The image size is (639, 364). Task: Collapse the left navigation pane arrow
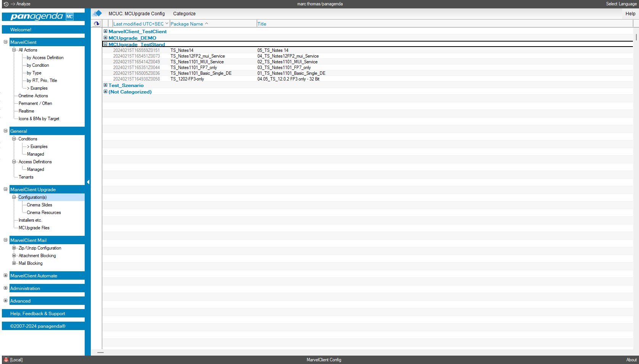[88, 182]
